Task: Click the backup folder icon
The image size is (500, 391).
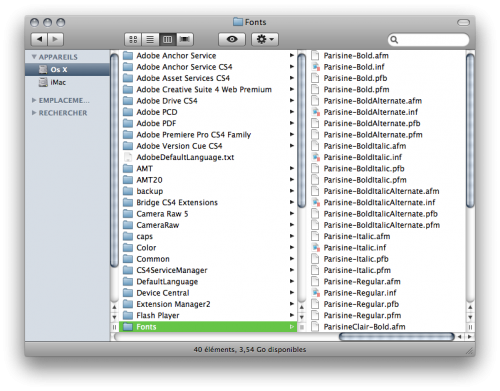Action: 128,191
